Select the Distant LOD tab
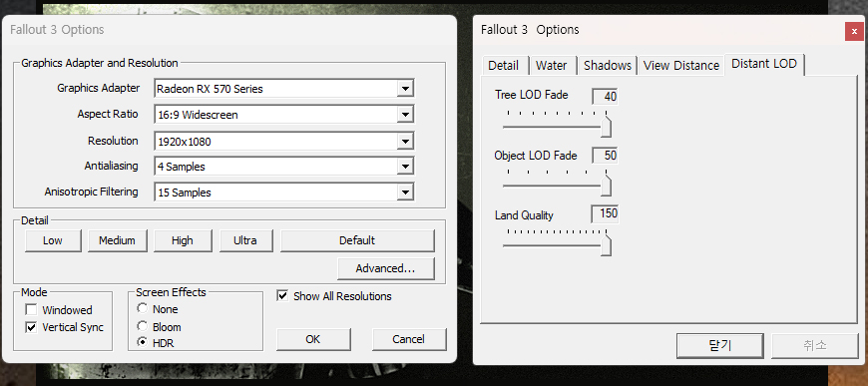The width and height of the screenshot is (868, 386). pos(764,64)
